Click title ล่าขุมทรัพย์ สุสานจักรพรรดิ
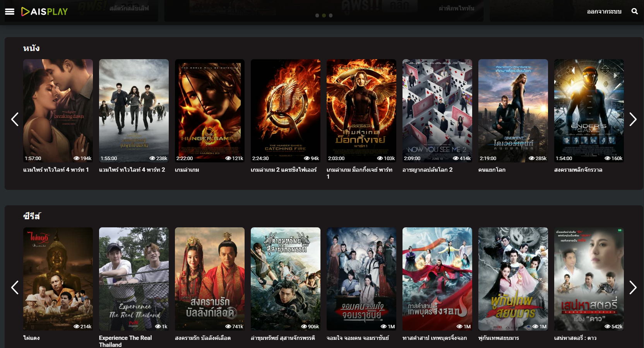 pyautogui.click(x=283, y=338)
